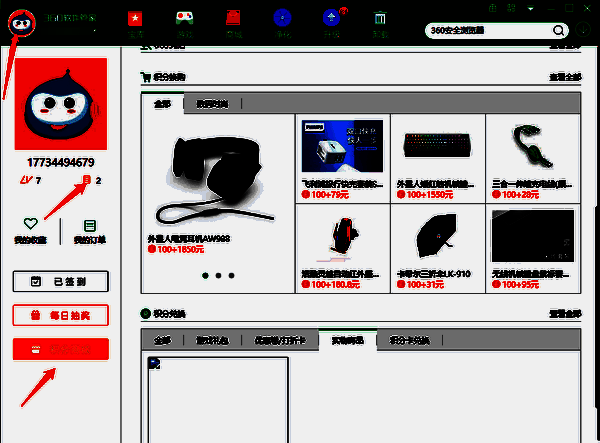Click the solid red button under daily lottery

coord(60,348)
